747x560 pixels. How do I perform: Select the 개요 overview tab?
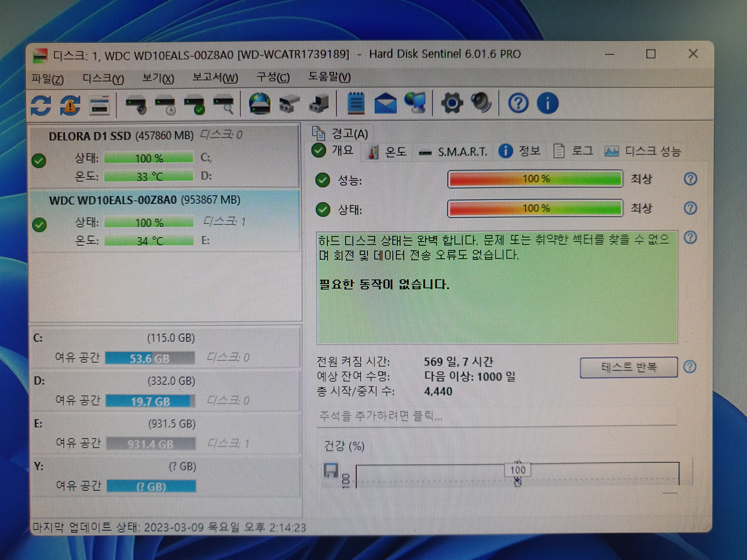[x=333, y=150]
